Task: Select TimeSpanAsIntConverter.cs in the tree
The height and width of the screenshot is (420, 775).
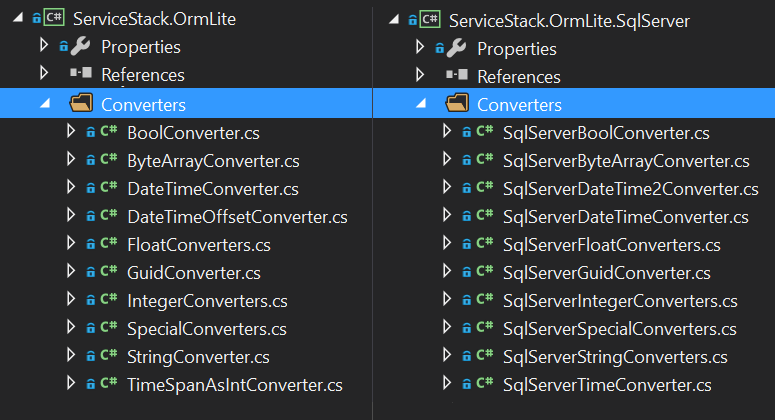Action: [x=235, y=385]
